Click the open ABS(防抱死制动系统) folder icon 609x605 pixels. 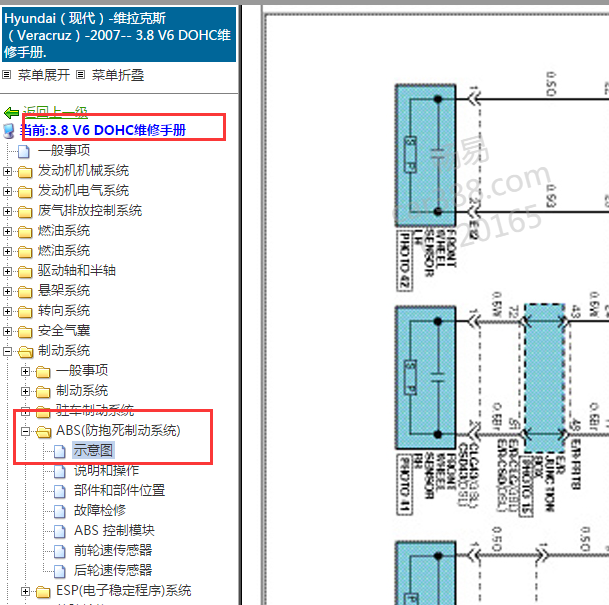[x=44, y=431]
